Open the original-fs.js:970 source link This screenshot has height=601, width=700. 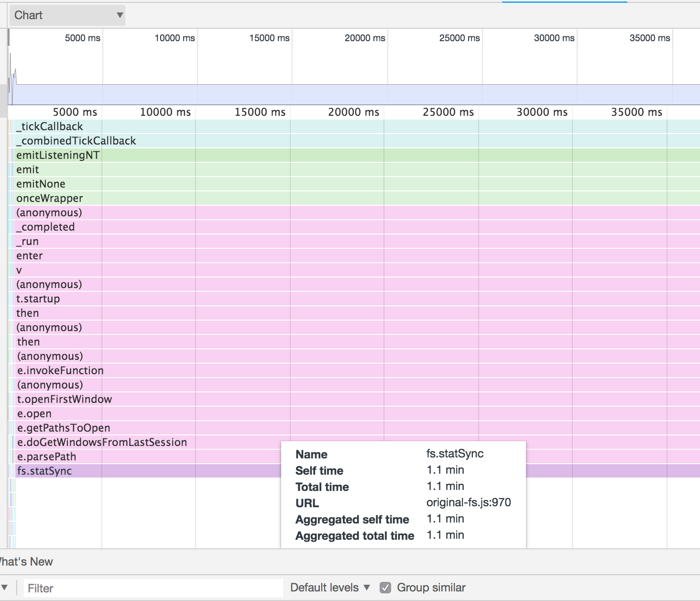468,502
